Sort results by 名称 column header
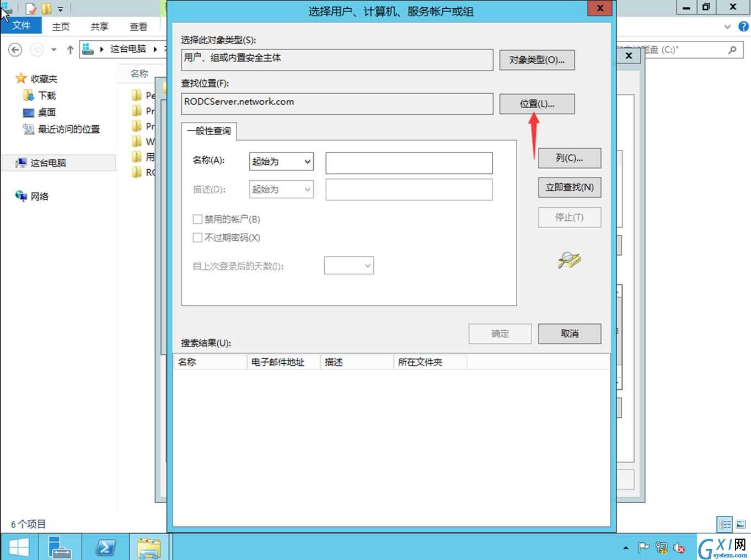This screenshot has width=751, height=560. (x=210, y=362)
